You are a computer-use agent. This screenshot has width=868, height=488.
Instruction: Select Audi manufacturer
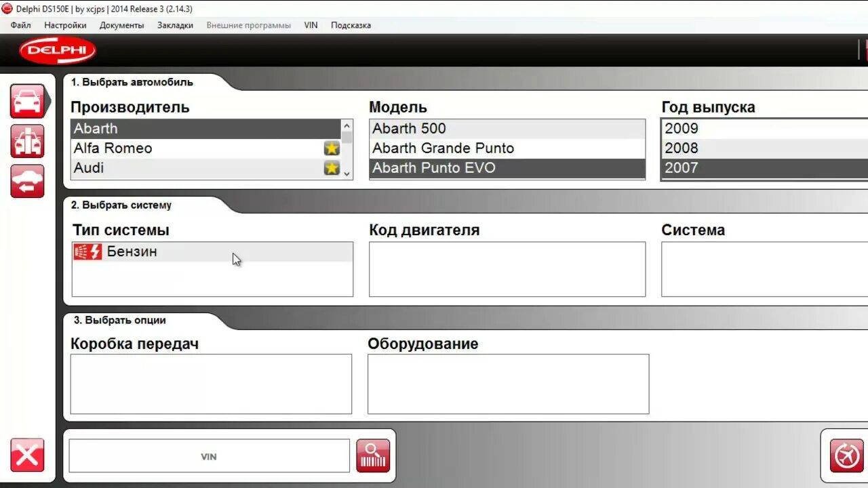206,168
